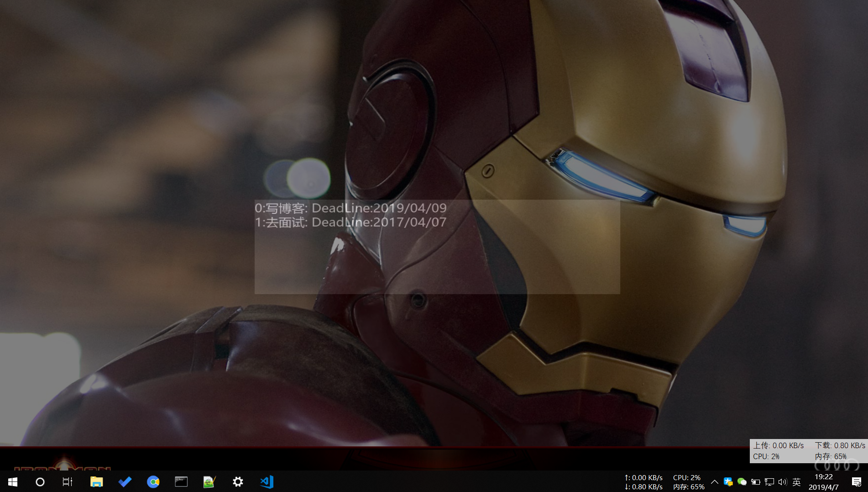
Task: Click taskbar network speed monitor readout
Action: point(643,482)
